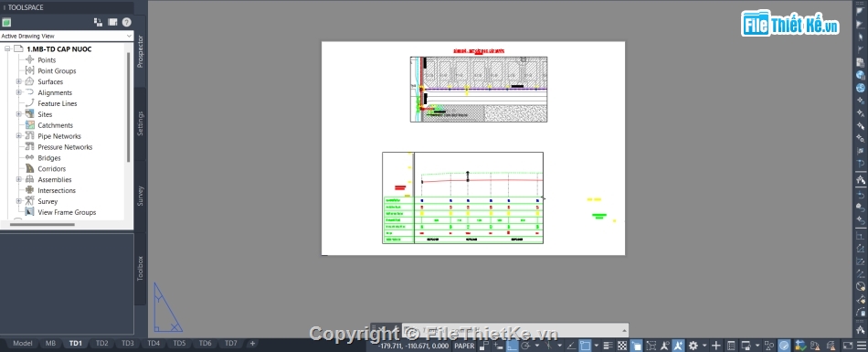Screen dimensions: 868x352
Task: Click the panorama display icon in Toolspace
Action: (x=112, y=22)
